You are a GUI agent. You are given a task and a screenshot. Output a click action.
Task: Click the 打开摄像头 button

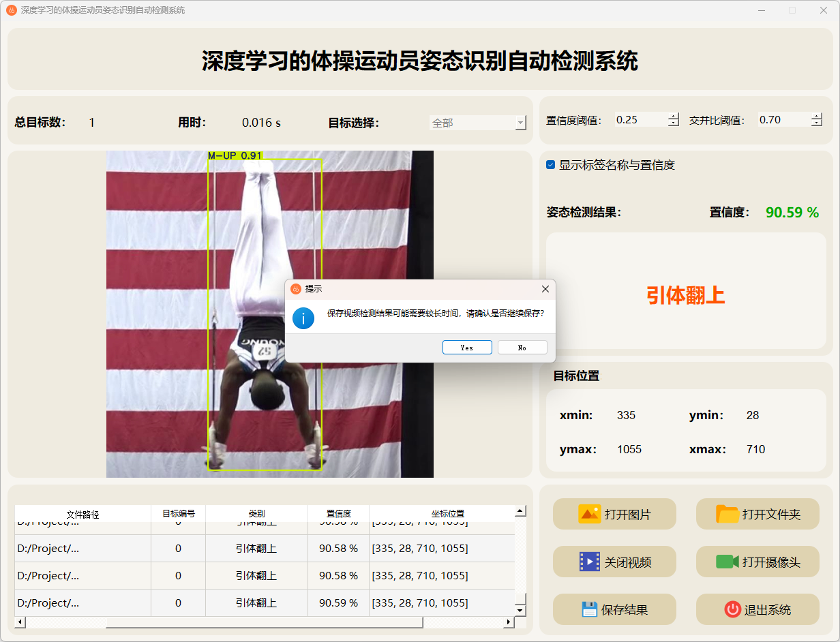click(x=757, y=562)
